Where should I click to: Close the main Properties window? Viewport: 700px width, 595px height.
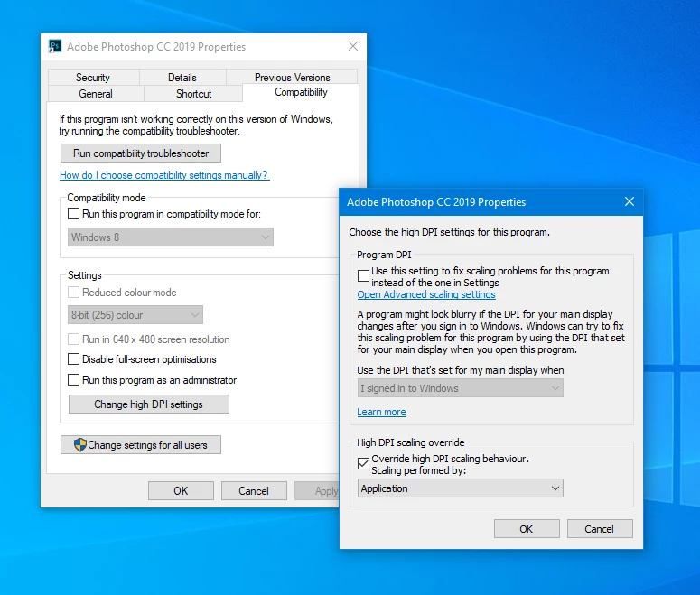click(x=352, y=46)
